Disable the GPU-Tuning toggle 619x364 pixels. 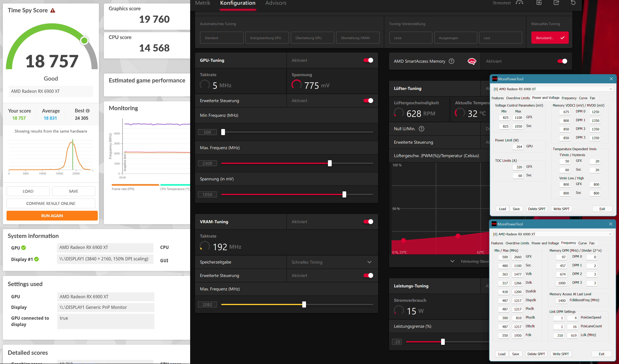pyautogui.click(x=368, y=60)
